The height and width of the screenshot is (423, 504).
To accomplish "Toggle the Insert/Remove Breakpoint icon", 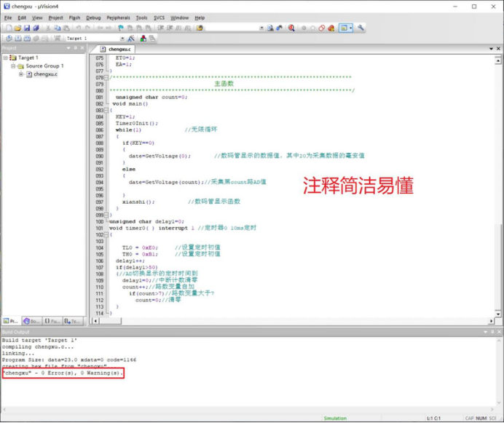I will click(304, 28).
